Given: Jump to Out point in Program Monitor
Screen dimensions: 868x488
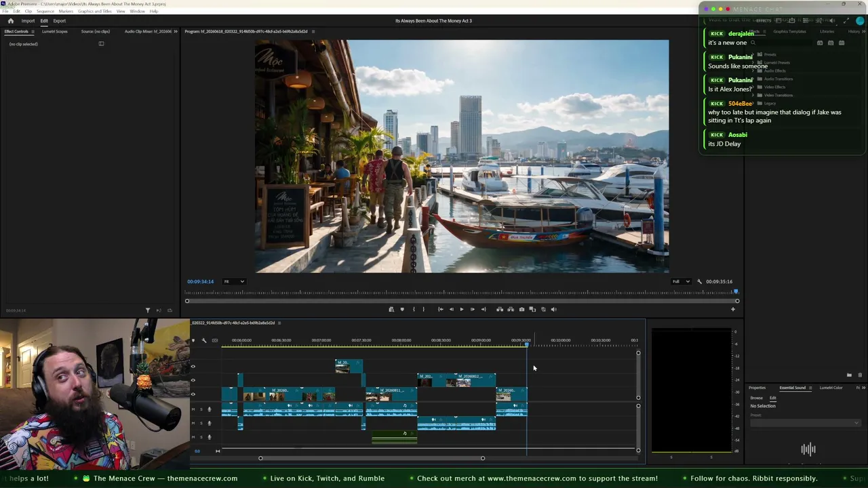Looking at the screenshot, I should click(484, 310).
